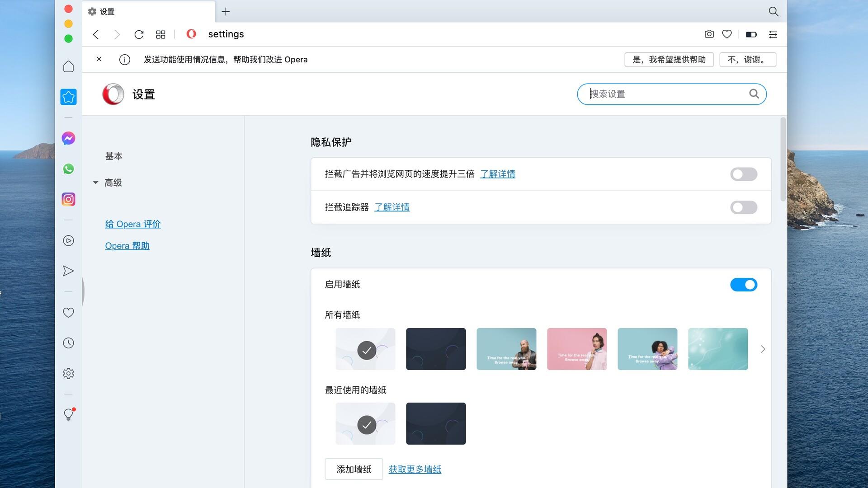Enable the tracker blocker toggle

coord(743,207)
